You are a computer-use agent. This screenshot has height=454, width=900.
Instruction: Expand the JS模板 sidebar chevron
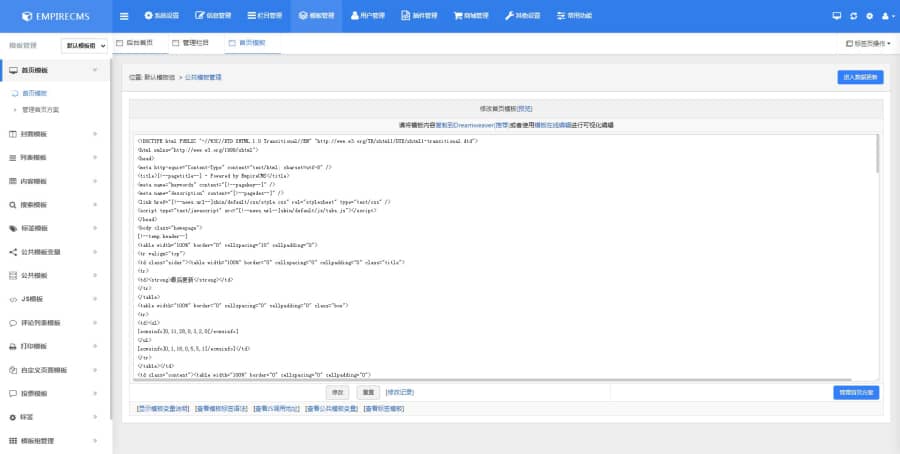pyautogui.click(x=95, y=299)
